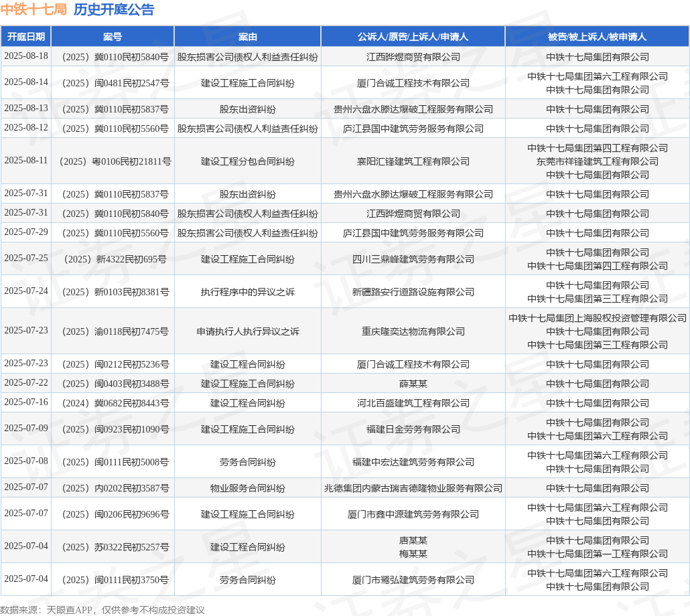This screenshot has width=690, height=616.
Task: Select the 案号 column header
Action: coord(113,37)
